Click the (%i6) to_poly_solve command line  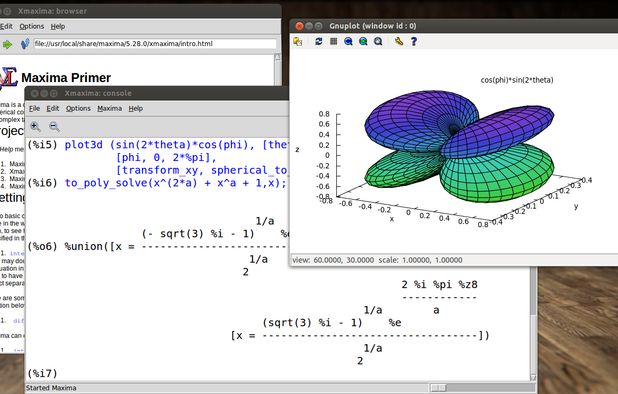pyautogui.click(x=157, y=183)
